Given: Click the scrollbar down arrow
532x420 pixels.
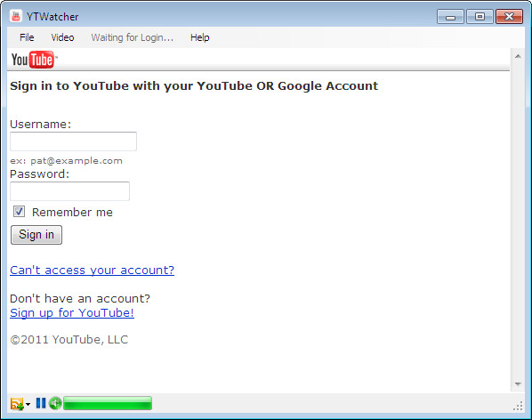Looking at the screenshot, I should pyautogui.click(x=518, y=384).
